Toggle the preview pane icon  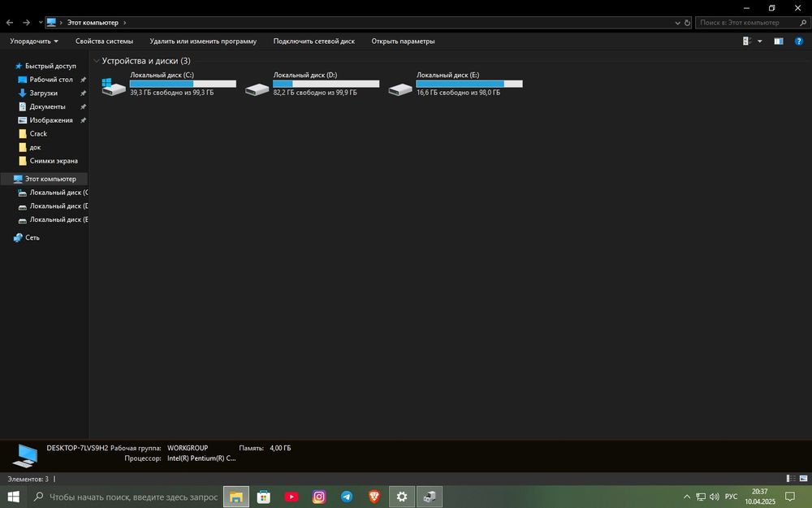tap(779, 41)
